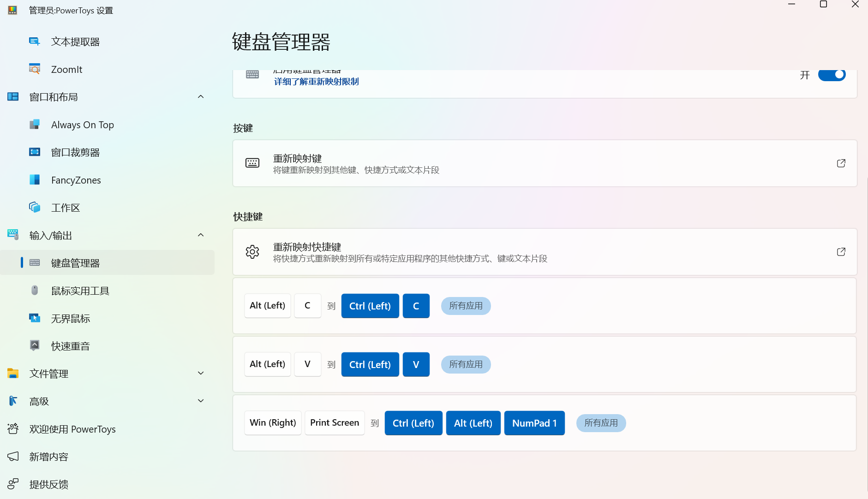Click the 文本提取器 icon
This screenshot has height=499, width=868.
35,42
